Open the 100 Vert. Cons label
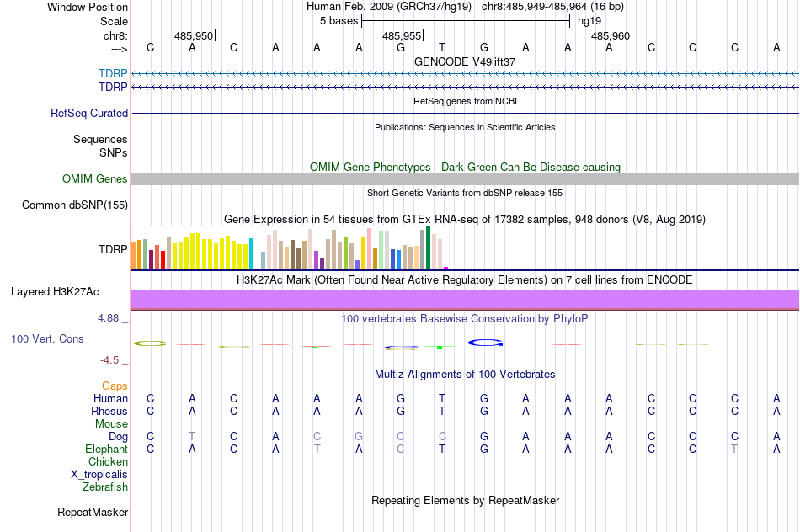This screenshot has height=532, width=800. click(47, 338)
